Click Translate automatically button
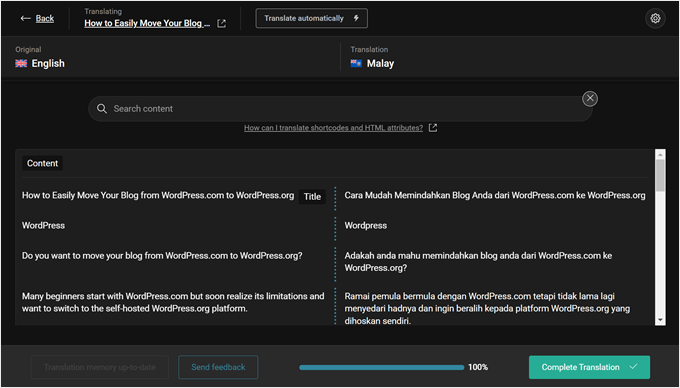Viewport: 680px width, 388px height. [312, 18]
